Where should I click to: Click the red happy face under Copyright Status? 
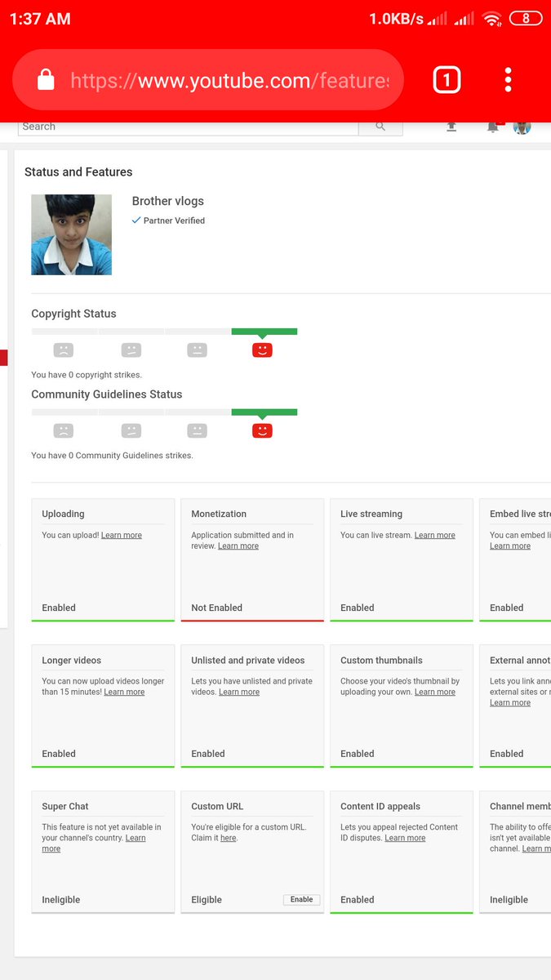coord(262,350)
